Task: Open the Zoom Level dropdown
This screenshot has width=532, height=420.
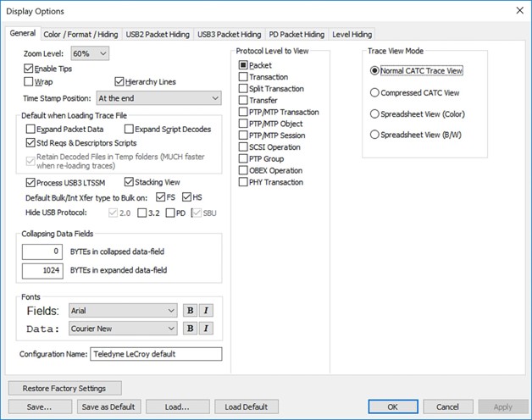Action: pyautogui.click(x=90, y=53)
